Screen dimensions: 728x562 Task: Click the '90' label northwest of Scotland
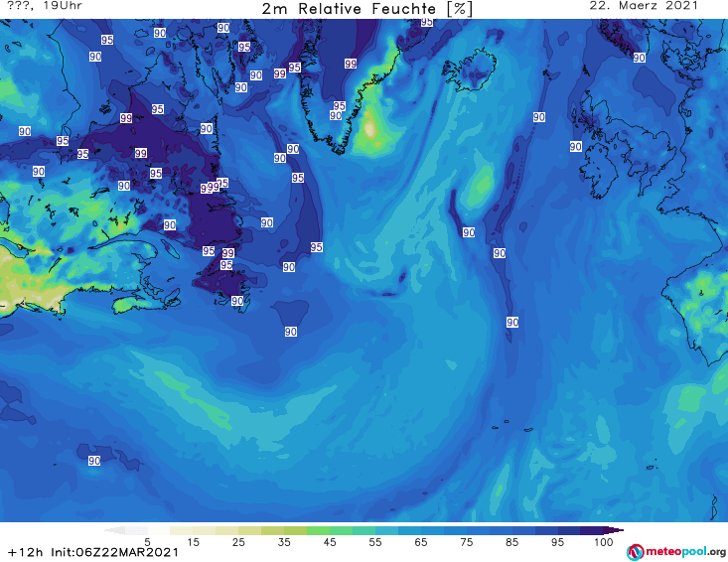tap(539, 117)
